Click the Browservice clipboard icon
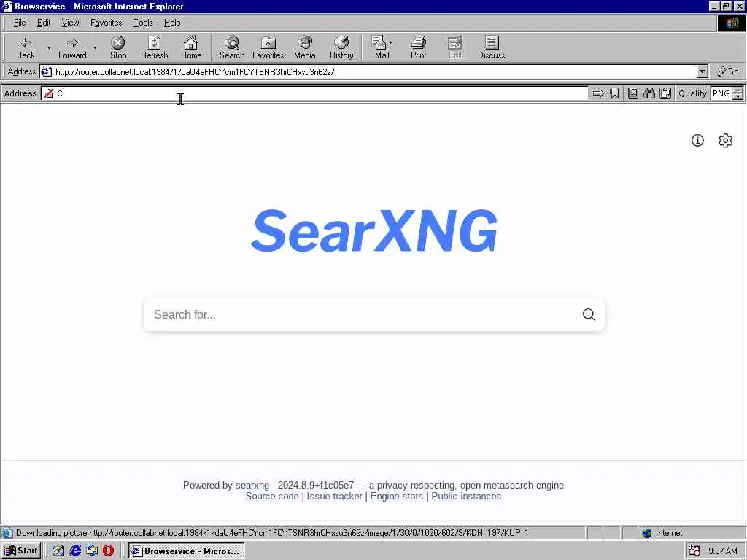 pos(665,93)
